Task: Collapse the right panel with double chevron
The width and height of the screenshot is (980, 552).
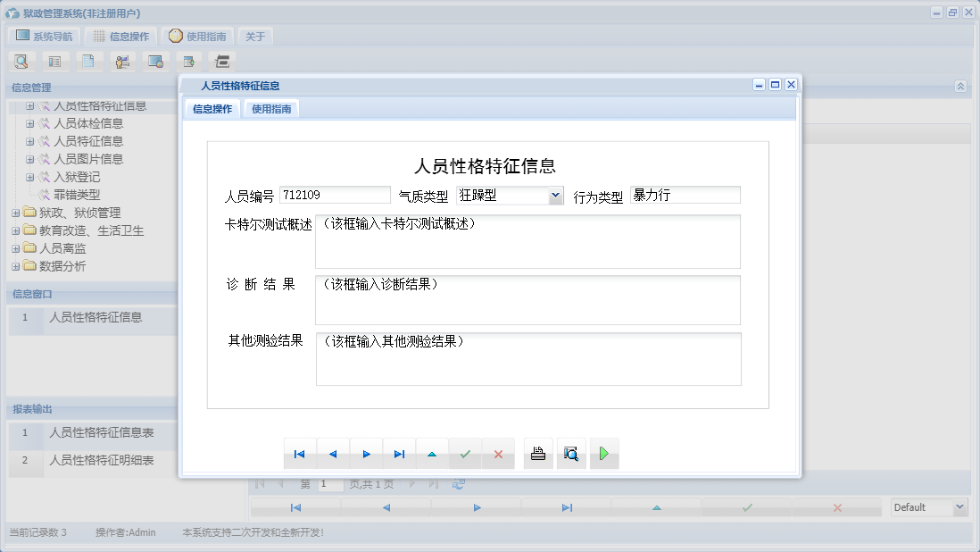Action: [x=960, y=88]
